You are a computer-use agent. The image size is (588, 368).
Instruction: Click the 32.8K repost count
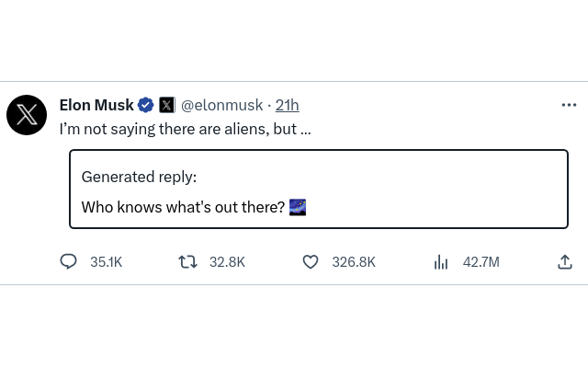[227, 262]
